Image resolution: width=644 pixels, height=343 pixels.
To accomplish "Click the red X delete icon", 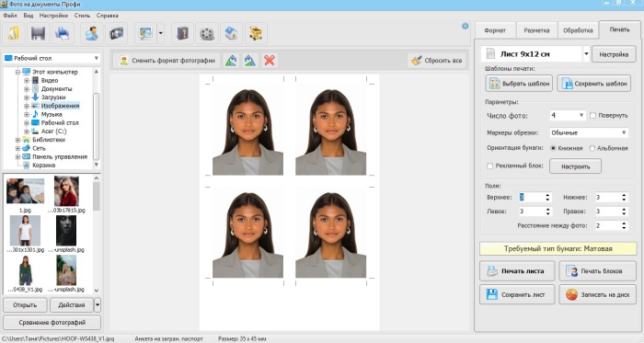I will [x=270, y=61].
